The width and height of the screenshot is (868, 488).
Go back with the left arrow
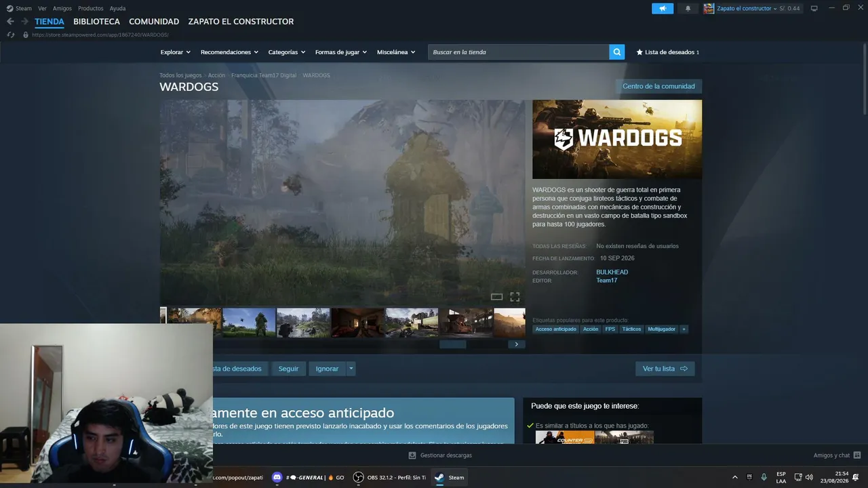point(10,22)
